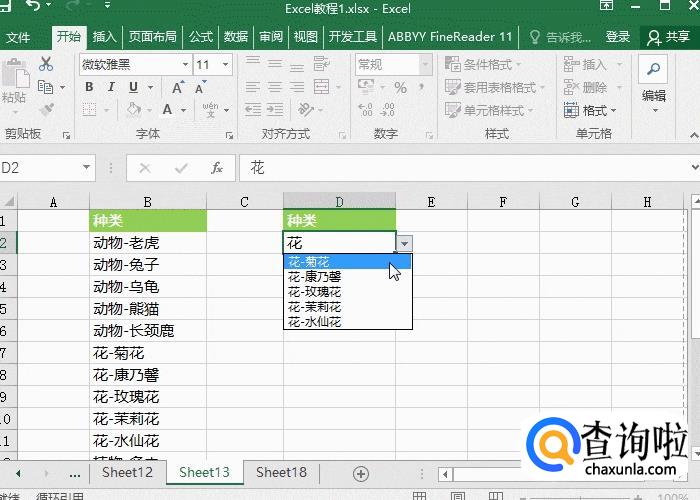Open the number format dropdown 常规

coord(425,65)
